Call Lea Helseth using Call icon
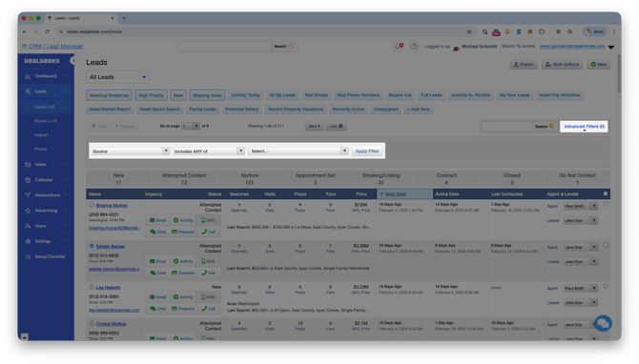 (208, 309)
